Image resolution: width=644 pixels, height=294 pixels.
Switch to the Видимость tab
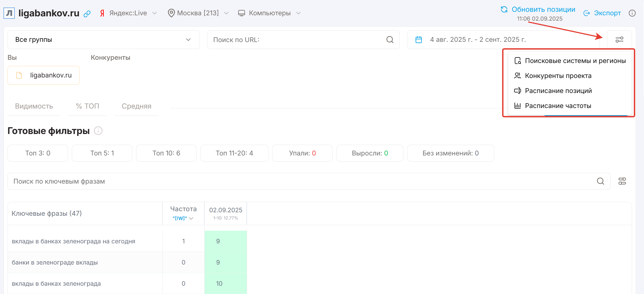(34, 106)
